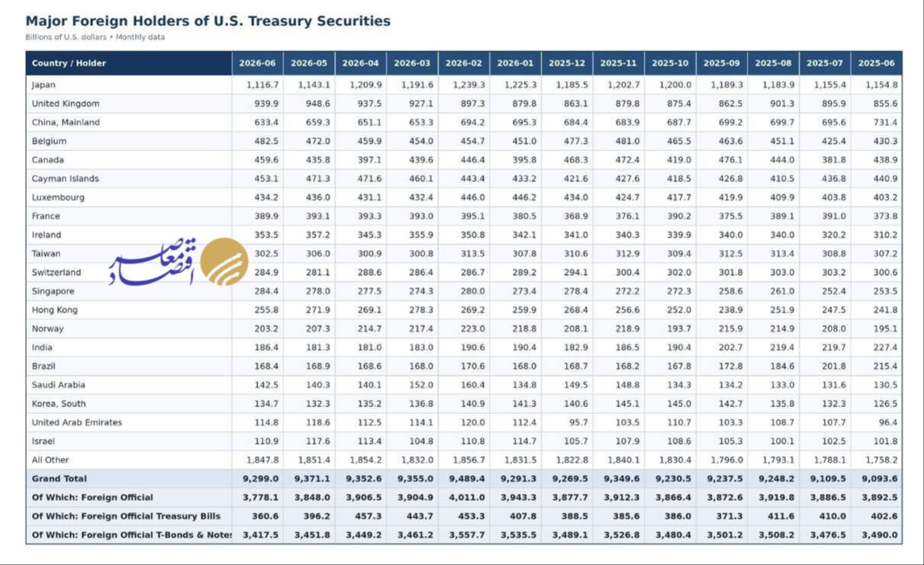Click the China, Mainland row label
This screenshot has height=565, width=924.
66,122
